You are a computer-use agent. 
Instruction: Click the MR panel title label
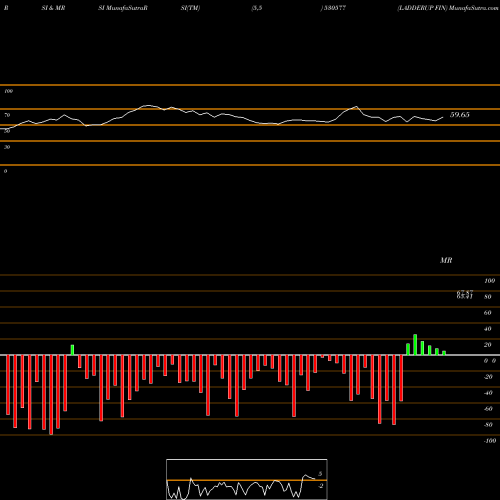tap(446, 260)
